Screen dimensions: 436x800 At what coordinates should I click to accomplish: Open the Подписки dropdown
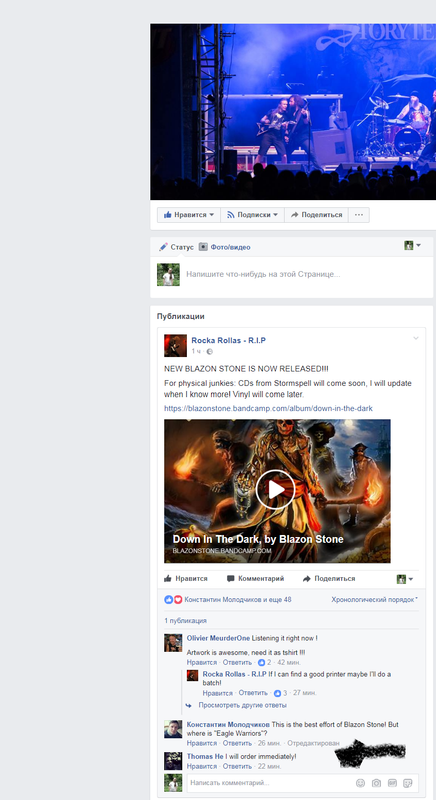click(252, 215)
